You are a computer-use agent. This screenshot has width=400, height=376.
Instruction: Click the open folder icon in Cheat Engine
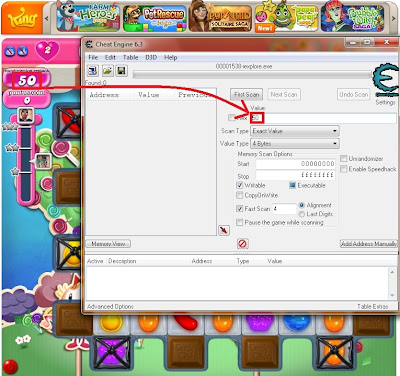(108, 71)
